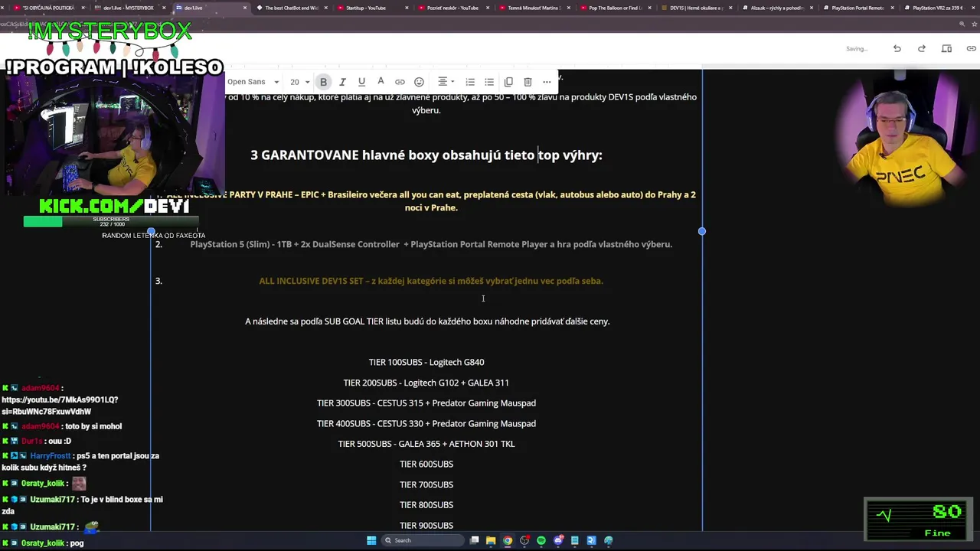Viewport: 980px width, 551px height.
Task: Toggle bold formatting in the text toolbar
Action: click(x=323, y=82)
